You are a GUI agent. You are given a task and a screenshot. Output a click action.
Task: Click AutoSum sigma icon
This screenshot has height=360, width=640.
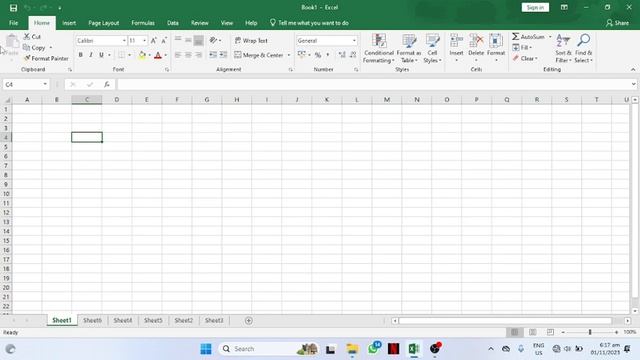(516, 37)
